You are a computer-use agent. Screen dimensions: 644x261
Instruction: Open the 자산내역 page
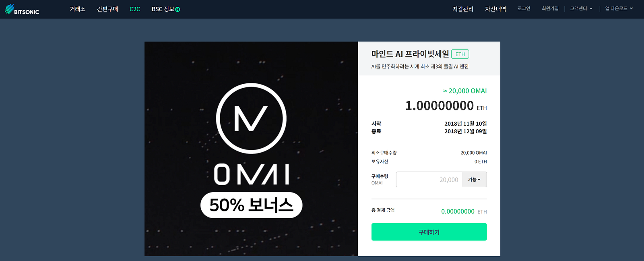(495, 9)
